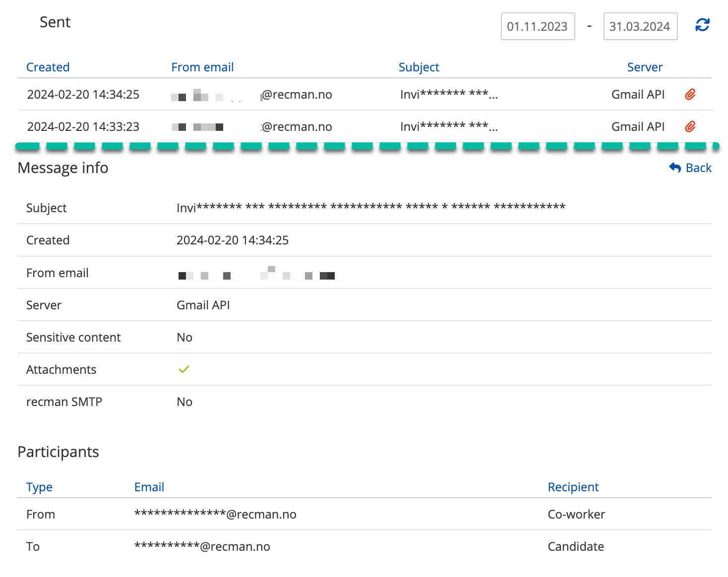Select the From participant row

coord(41,514)
